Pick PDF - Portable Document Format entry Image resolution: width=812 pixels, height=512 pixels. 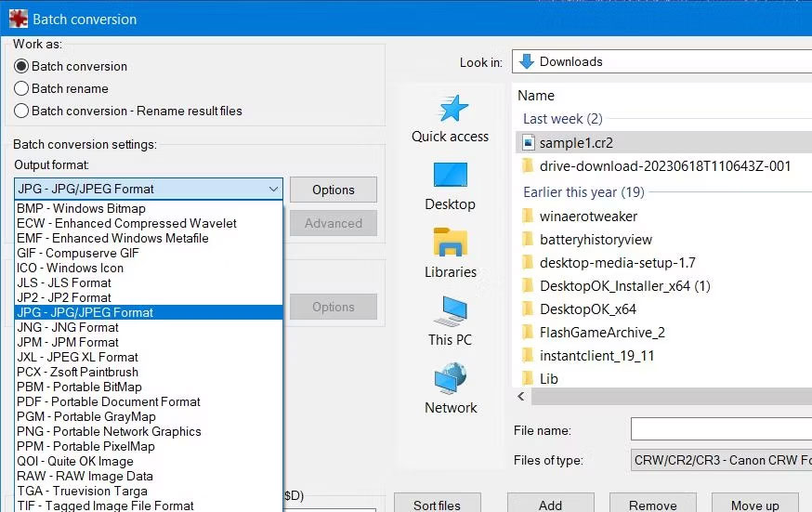[x=108, y=401]
